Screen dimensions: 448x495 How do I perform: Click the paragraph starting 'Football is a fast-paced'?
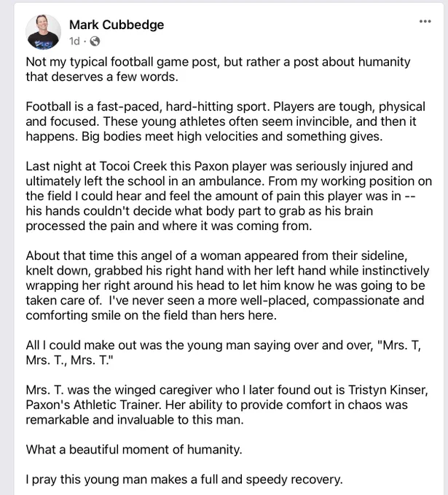pos(226,122)
